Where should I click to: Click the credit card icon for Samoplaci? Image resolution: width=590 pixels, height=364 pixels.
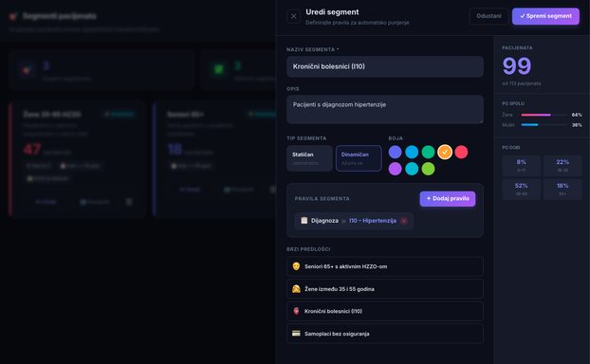(x=296, y=334)
